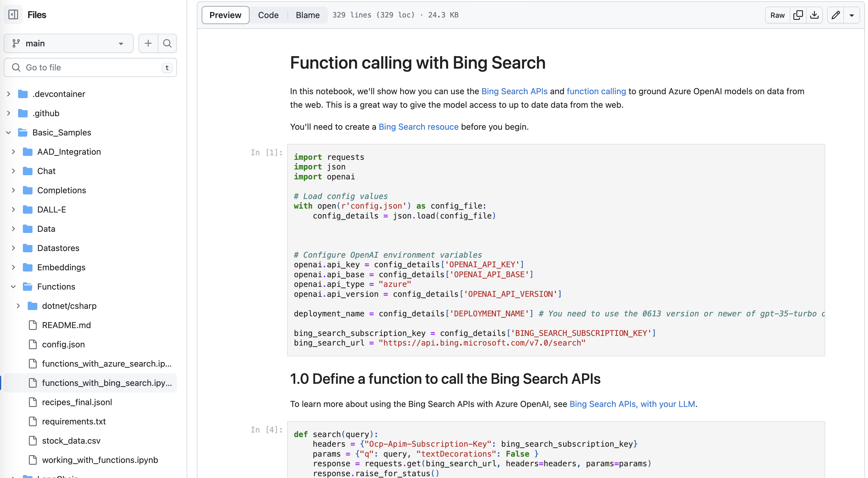Screen dimensions: 868x478
Task: Expand the dotnet/csharp folder chevron
Action: coord(18,306)
